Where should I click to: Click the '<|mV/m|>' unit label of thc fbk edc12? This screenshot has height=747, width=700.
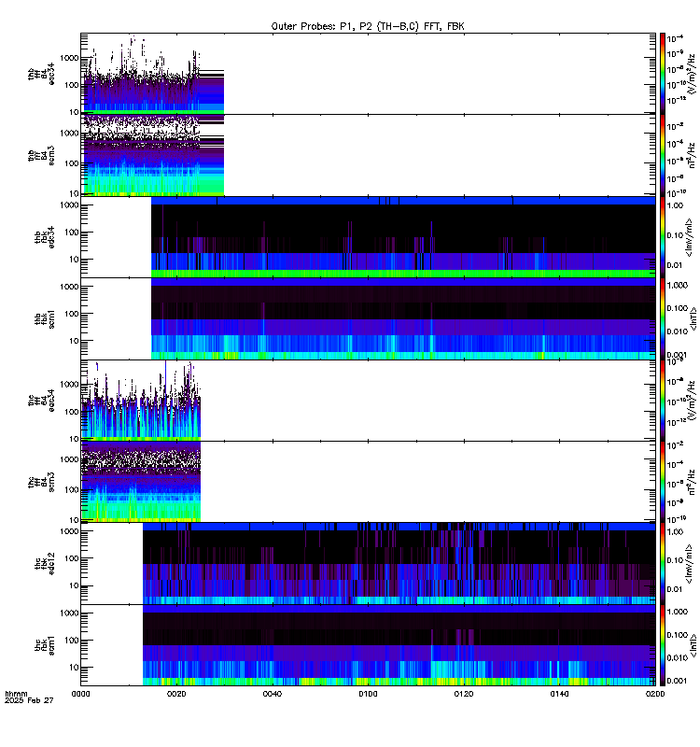(x=689, y=565)
